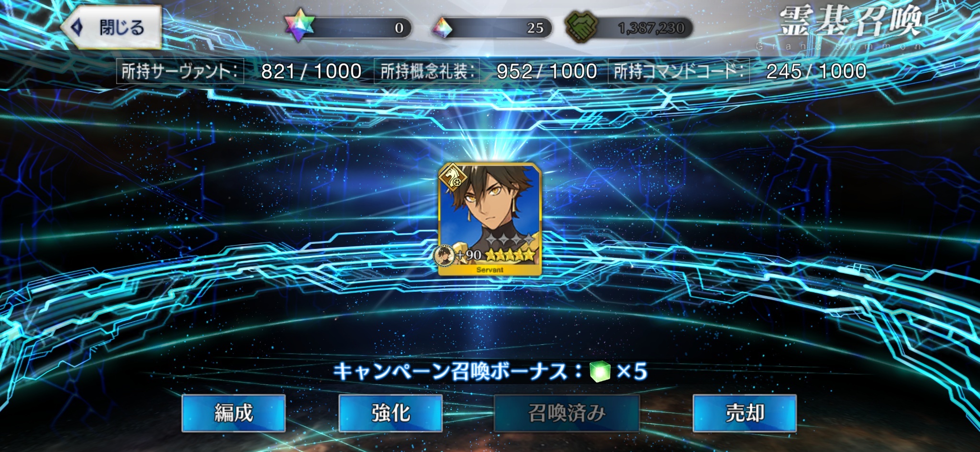The image size is (980, 452).
Task: Tap the 閉じる close button
Action: (111, 27)
